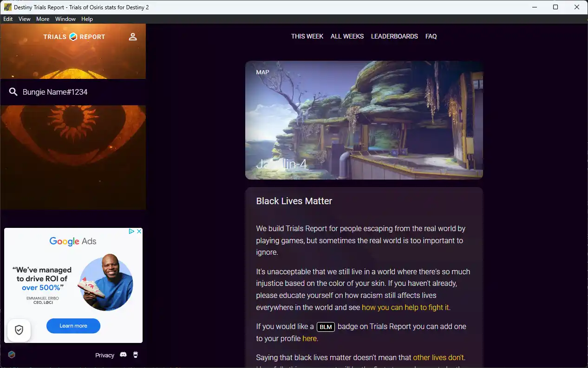Click the MAP label on image
The width and height of the screenshot is (588, 368).
tap(262, 72)
